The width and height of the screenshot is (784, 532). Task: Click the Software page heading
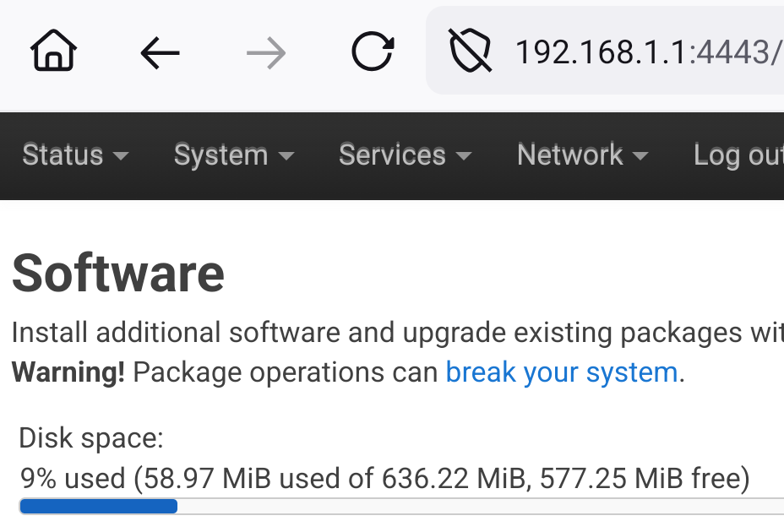click(117, 272)
